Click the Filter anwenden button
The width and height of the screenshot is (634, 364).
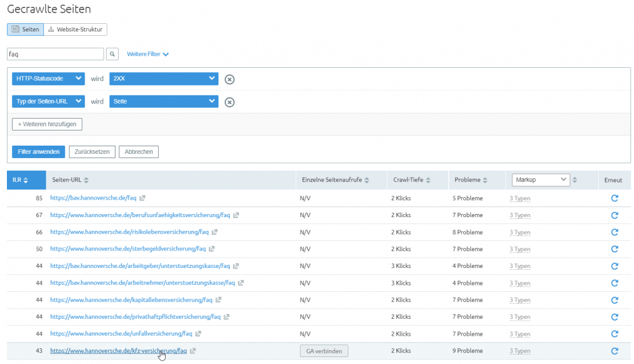[x=38, y=152]
